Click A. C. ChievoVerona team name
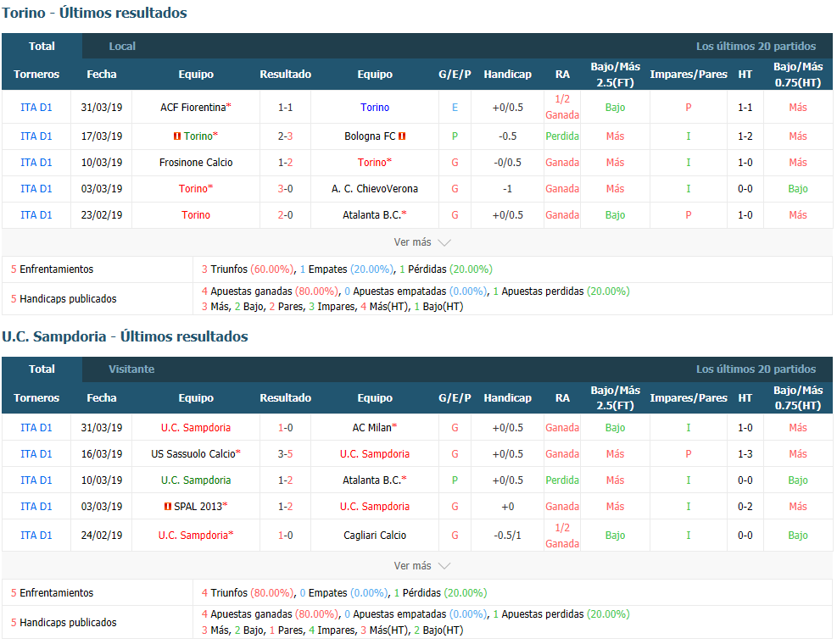The height and width of the screenshot is (644, 837). [375, 188]
